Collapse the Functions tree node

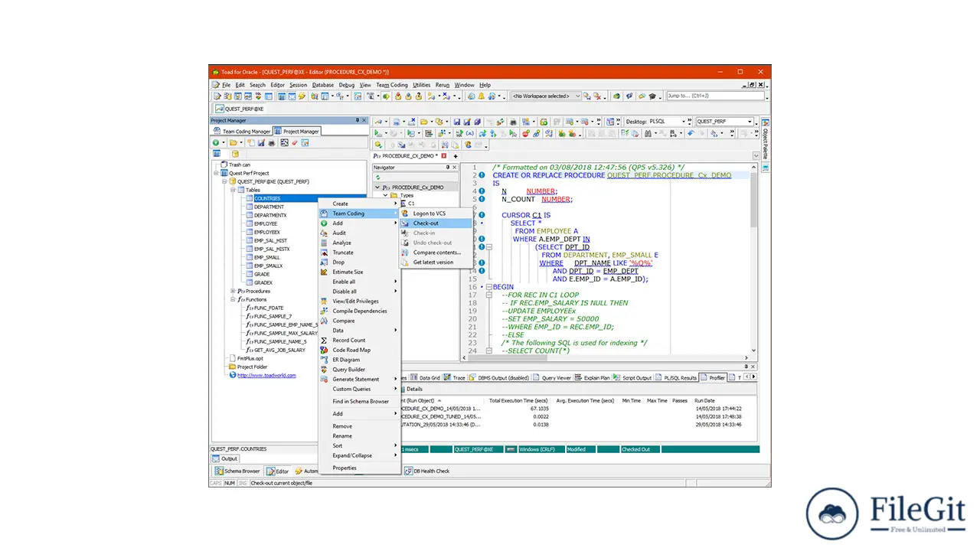(233, 299)
